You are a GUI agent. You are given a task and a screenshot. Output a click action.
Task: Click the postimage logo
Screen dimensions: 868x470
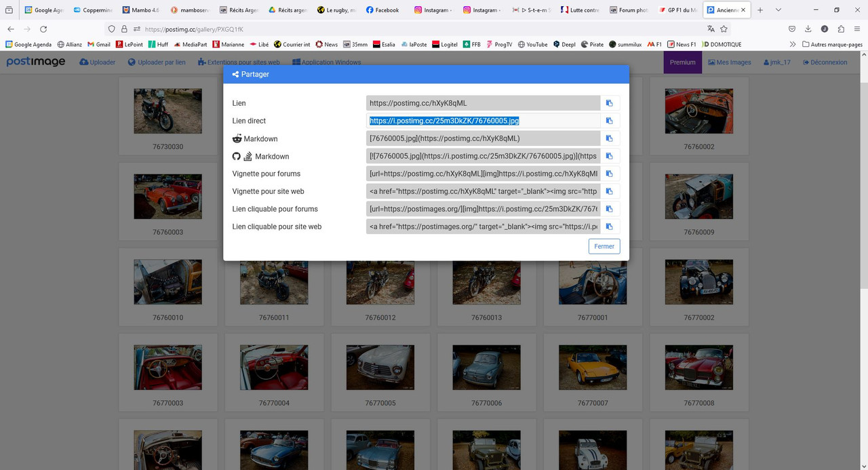click(x=36, y=62)
